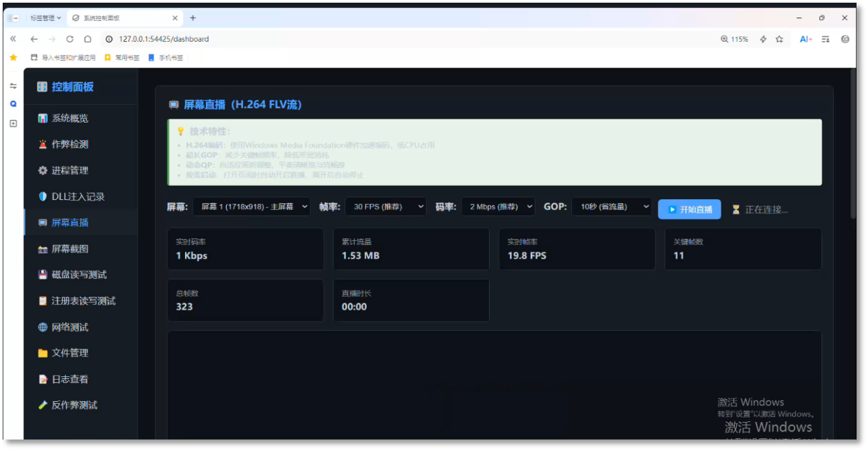Select the 系统控制面板 browser tab

pyautogui.click(x=125, y=18)
